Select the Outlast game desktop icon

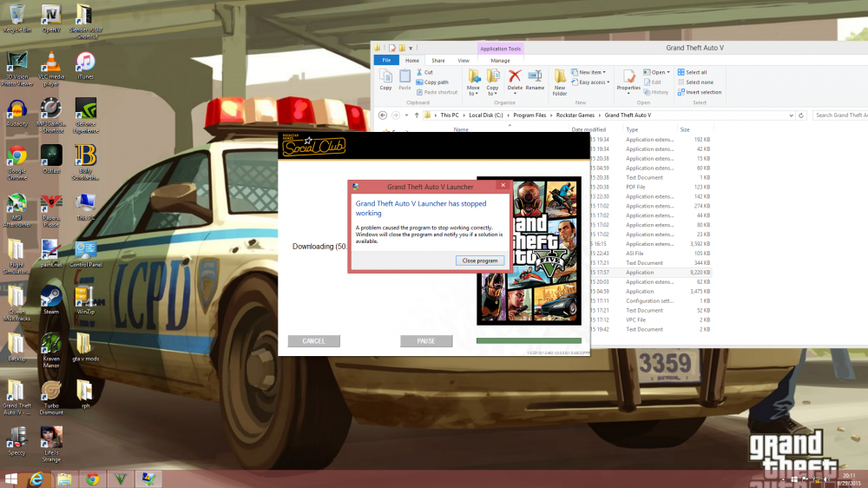(x=51, y=160)
